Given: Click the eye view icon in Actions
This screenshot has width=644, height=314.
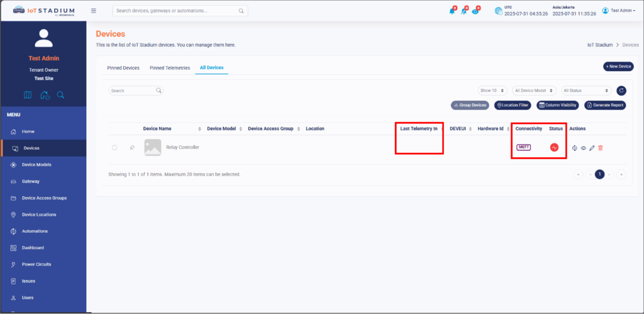Looking at the screenshot, I should 584,148.
